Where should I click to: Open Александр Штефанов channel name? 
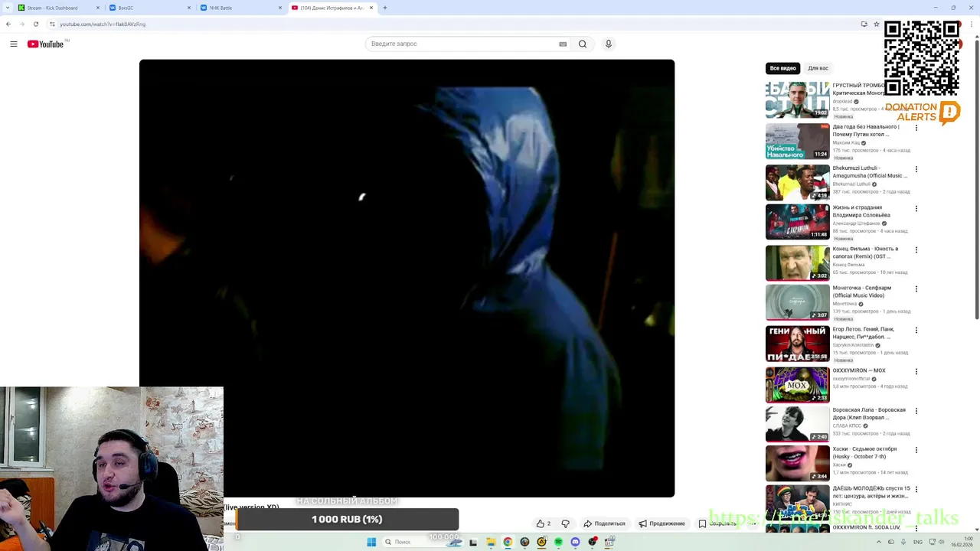856,223
